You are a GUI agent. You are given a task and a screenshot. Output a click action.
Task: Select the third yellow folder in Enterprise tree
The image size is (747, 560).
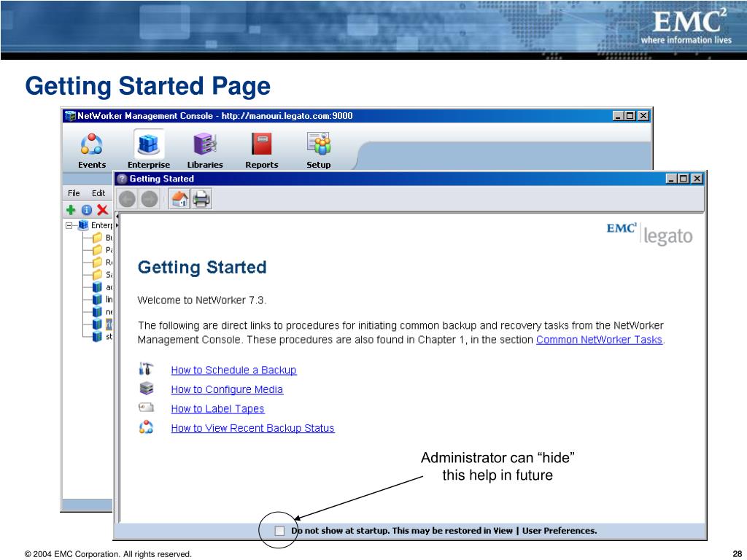pyautogui.click(x=97, y=262)
